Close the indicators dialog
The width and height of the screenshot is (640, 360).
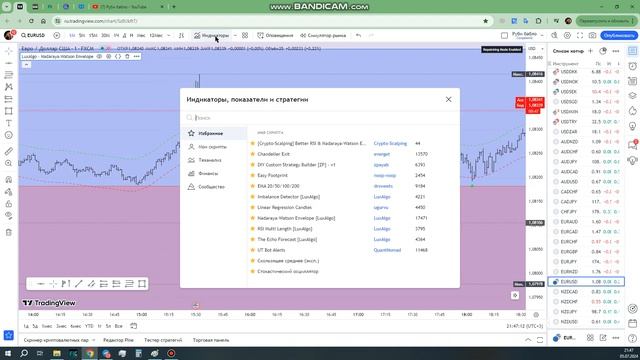(x=448, y=99)
